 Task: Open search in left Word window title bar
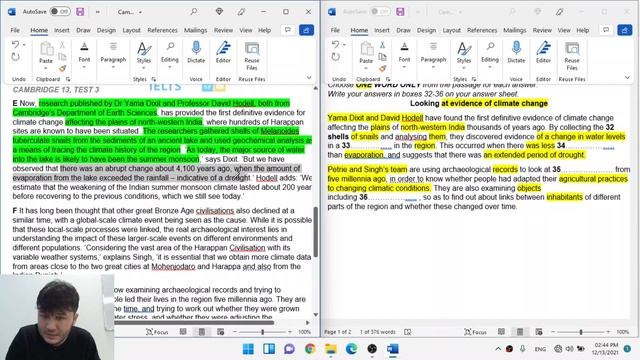point(194,11)
